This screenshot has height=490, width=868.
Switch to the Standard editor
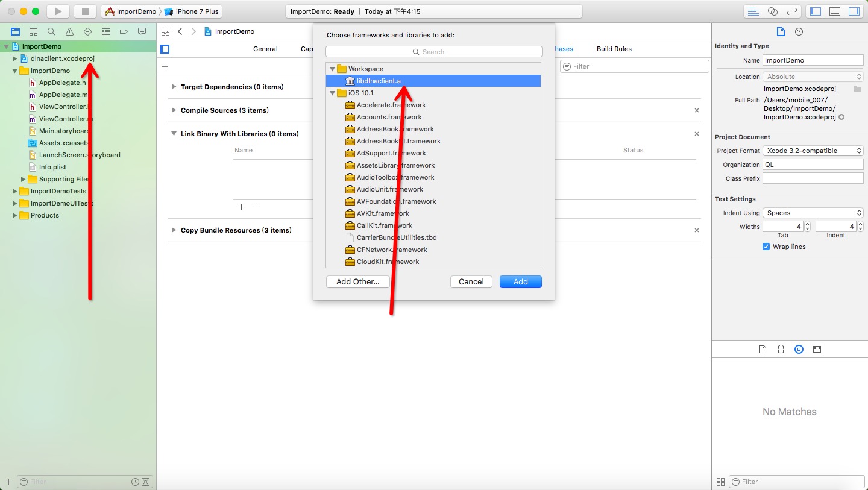pyautogui.click(x=753, y=11)
